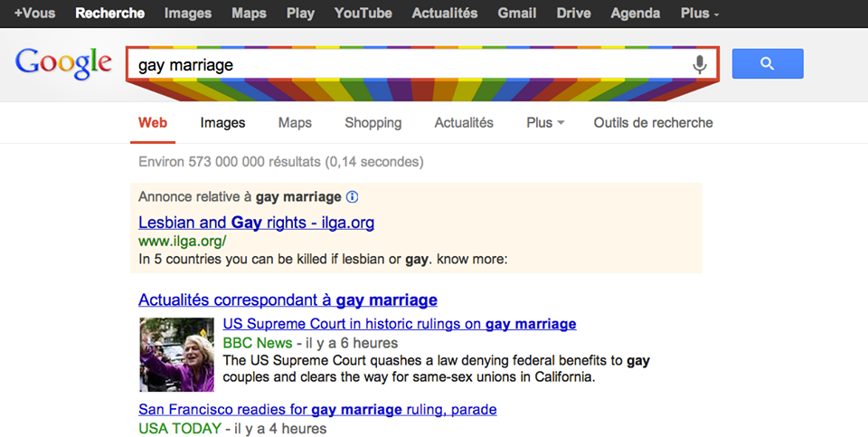This screenshot has height=437, width=868.
Task: Click the microphone voice search icon
Action: pos(699,64)
